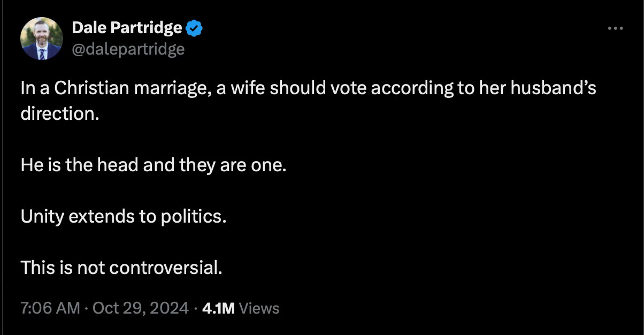
Task: Click the Views label
Action: point(259,308)
